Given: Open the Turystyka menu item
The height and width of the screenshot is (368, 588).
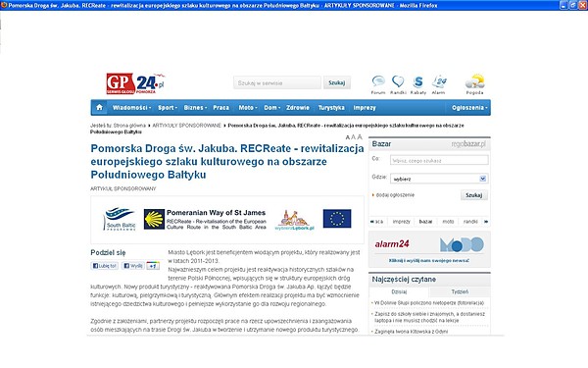Looking at the screenshot, I should tap(331, 108).
